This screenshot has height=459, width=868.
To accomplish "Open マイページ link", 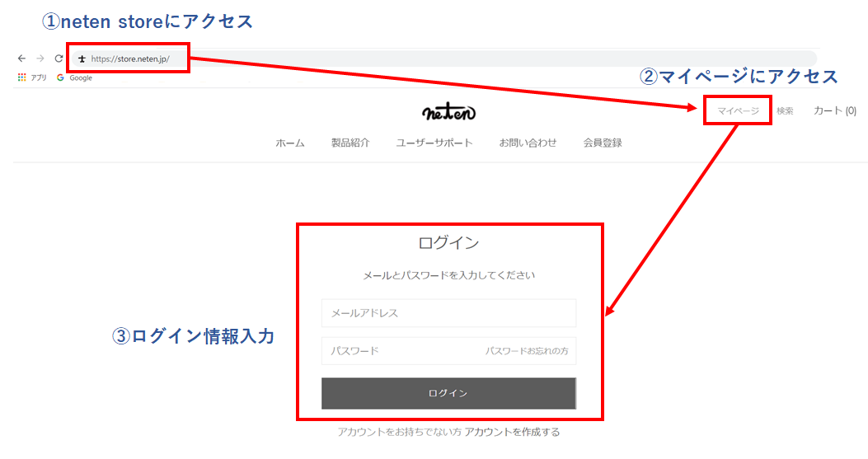I will 738,110.
